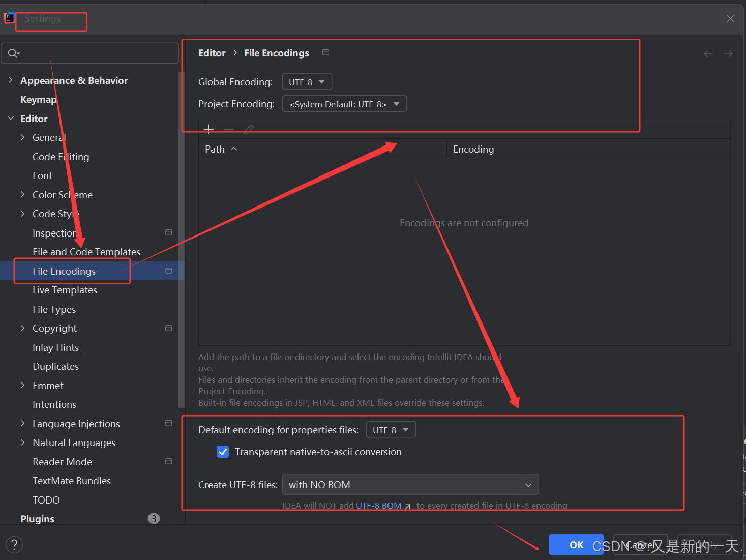
Task: Open the Help question mark button
Action: 14,545
